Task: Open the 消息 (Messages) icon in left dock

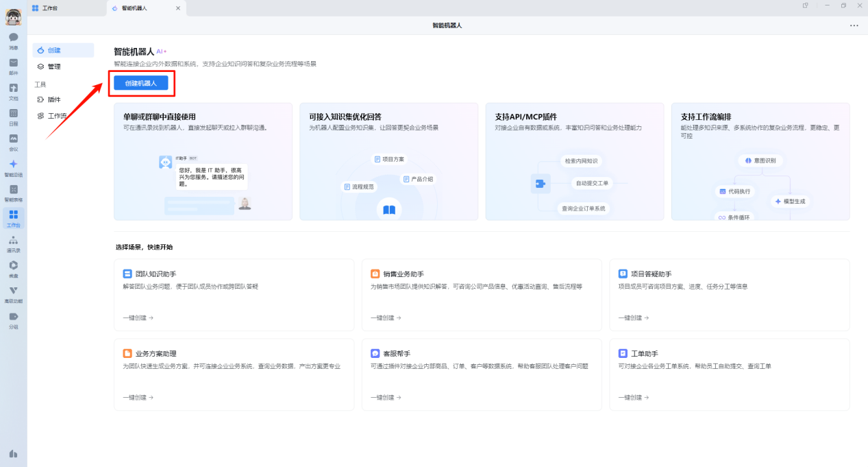Action: [x=13, y=38]
